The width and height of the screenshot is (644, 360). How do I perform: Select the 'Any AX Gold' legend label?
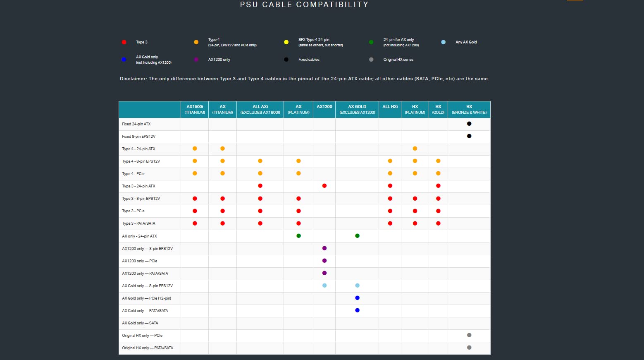(466, 42)
